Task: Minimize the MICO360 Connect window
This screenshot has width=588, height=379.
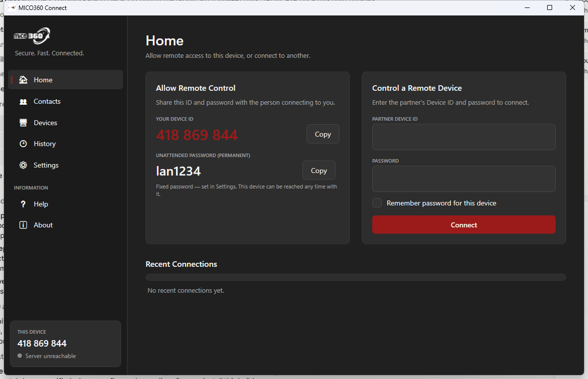Action: pos(527,7)
